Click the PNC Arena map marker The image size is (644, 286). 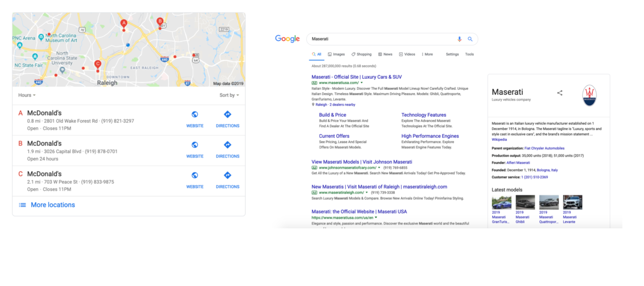coord(20,45)
